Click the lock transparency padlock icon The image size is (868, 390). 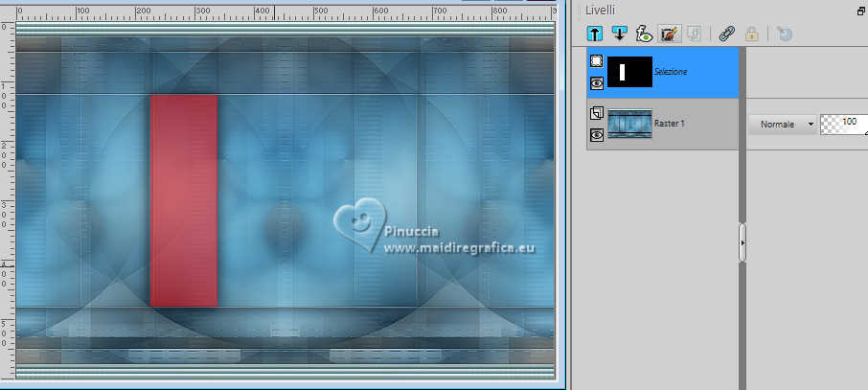pos(751,34)
